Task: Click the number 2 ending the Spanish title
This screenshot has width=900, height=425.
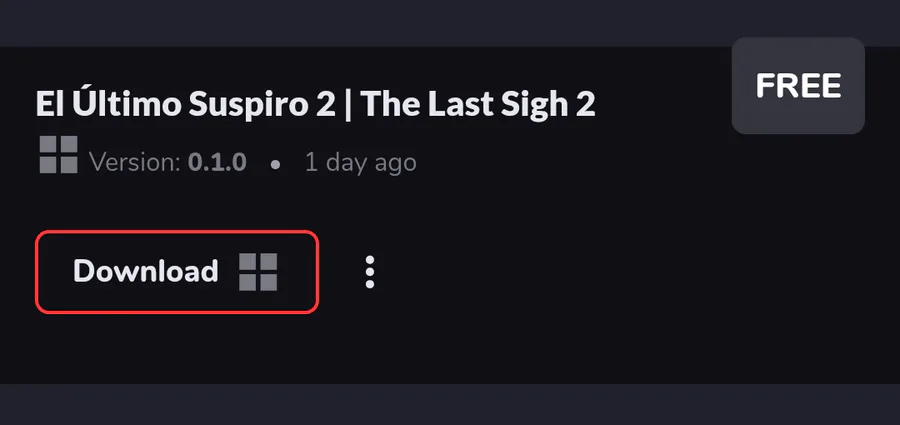Action: click(x=329, y=105)
